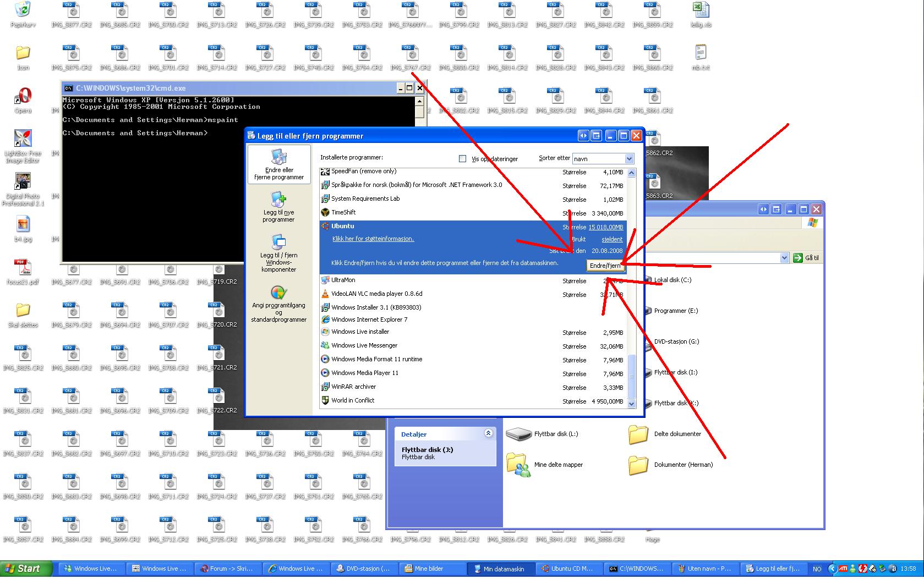Select the mb.txt text file
Screen dimensions: 924x579
[701, 57]
